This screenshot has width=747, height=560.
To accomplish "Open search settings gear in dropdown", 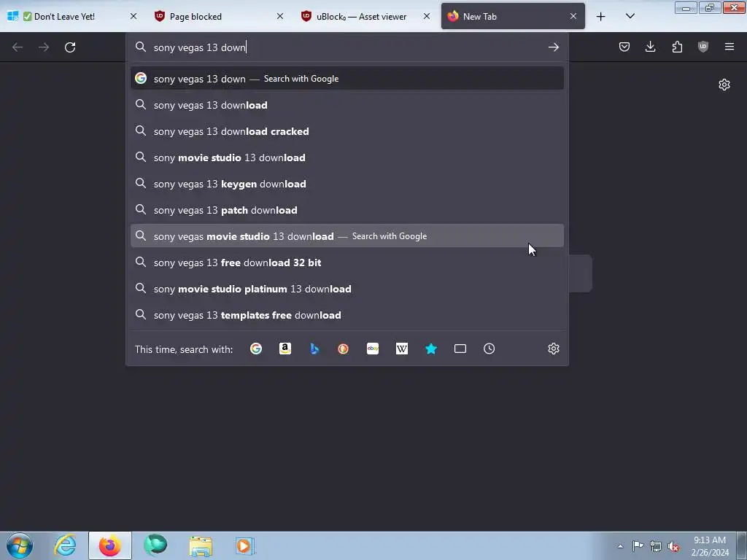I will click(553, 349).
